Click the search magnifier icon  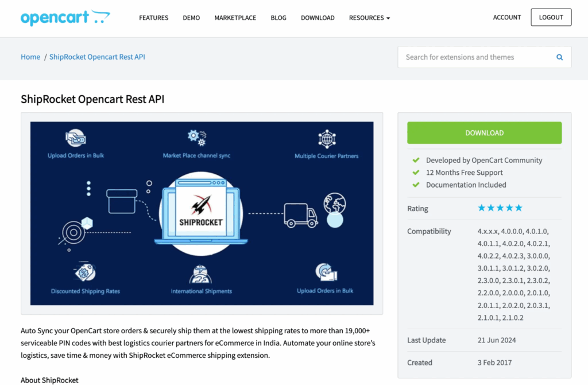(x=559, y=57)
